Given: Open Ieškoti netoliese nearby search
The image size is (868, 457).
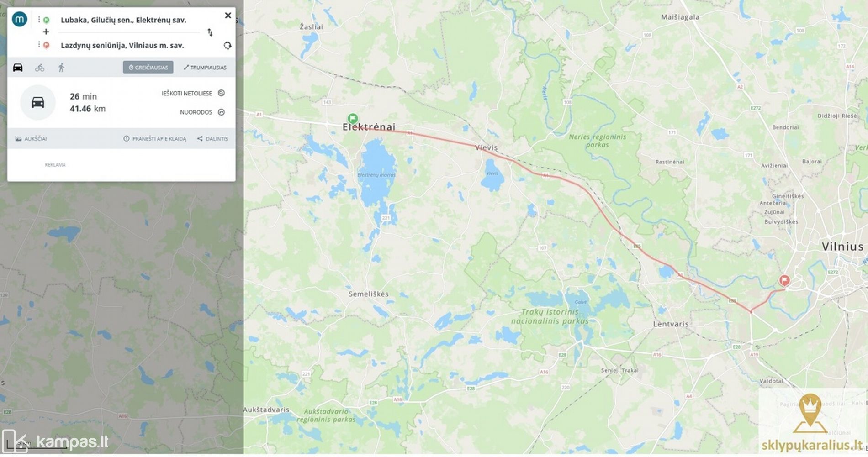Looking at the screenshot, I should tap(193, 93).
